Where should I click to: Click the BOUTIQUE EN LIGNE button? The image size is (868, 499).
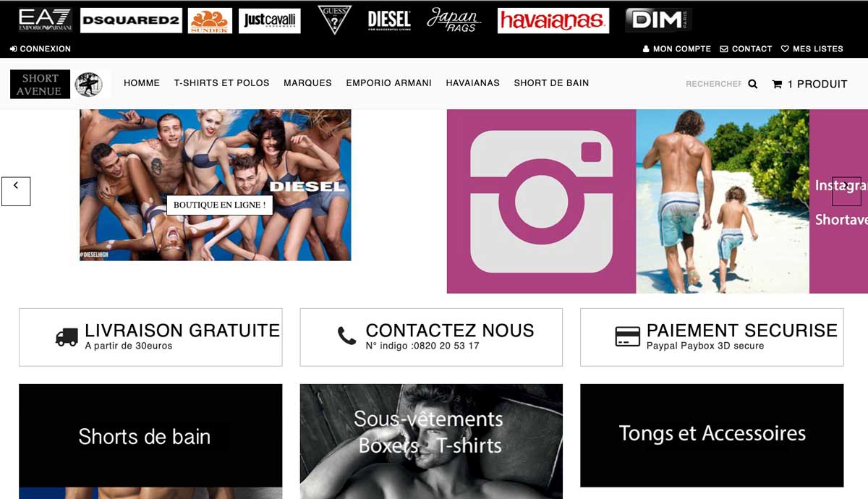tap(220, 205)
